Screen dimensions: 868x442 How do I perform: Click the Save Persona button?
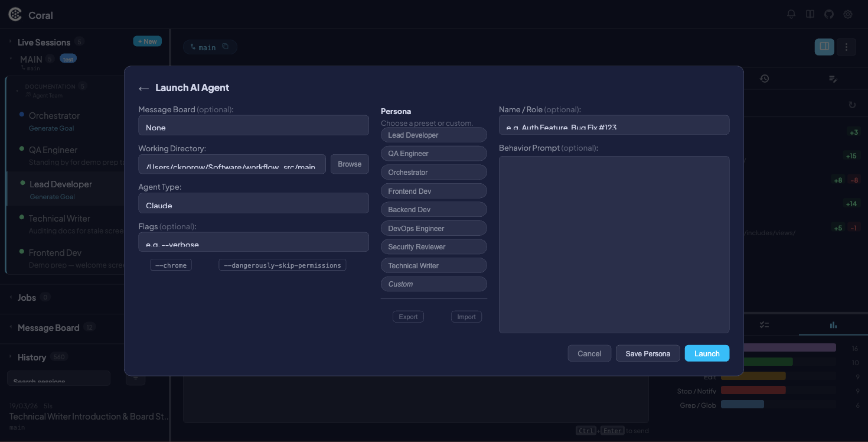point(648,353)
